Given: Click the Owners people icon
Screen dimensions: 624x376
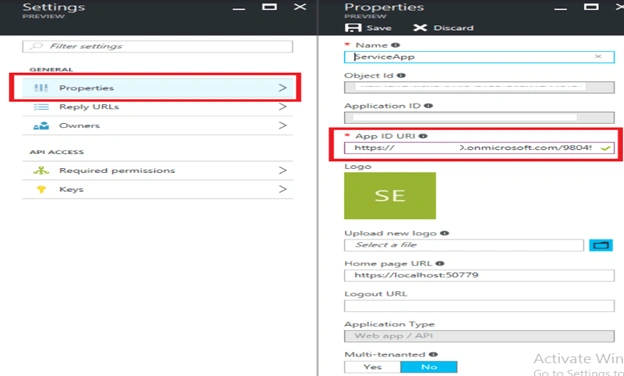Looking at the screenshot, I should click(x=41, y=126).
